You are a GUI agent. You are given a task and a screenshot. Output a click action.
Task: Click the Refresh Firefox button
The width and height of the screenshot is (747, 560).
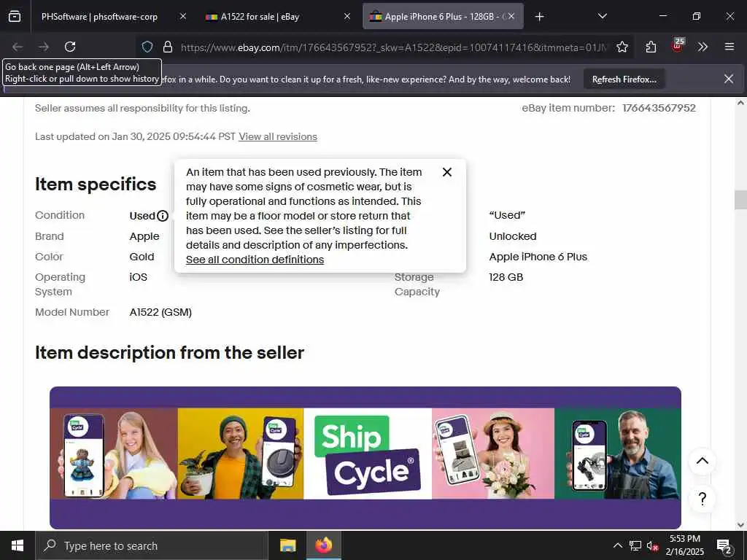[624, 79]
